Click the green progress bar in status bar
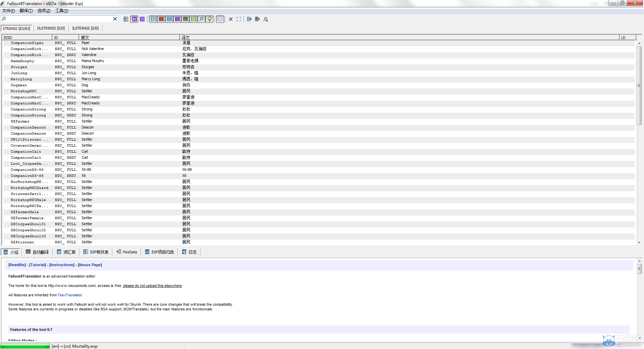Image resolution: width=644 pixels, height=349 pixels. coord(25,346)
